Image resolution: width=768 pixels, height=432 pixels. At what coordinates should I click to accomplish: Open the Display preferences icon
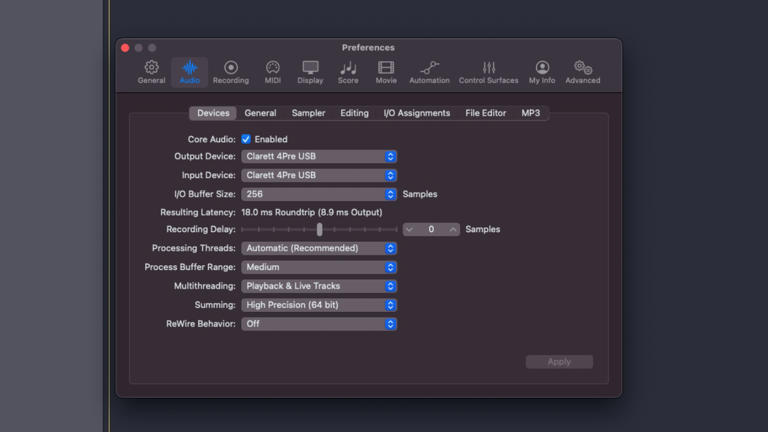[x=310, y=70]
